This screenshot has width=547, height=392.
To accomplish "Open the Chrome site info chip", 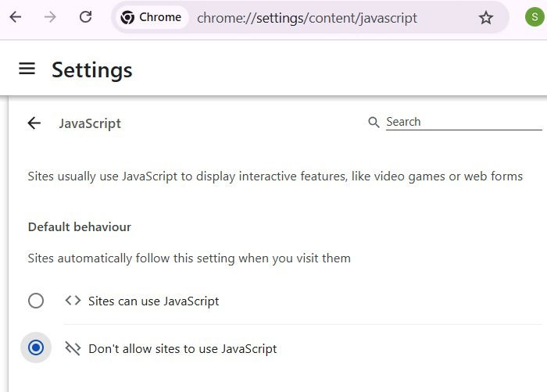I will coord(151,18).
